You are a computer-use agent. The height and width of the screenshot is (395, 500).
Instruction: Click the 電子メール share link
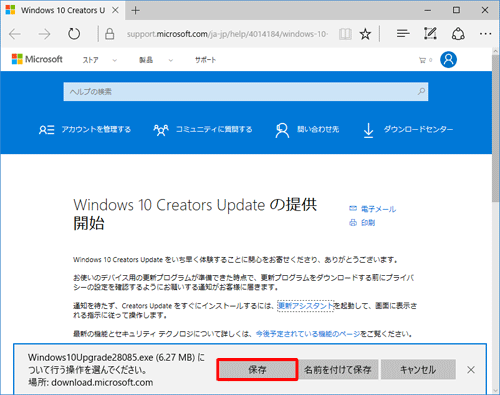tap(372, 209)
